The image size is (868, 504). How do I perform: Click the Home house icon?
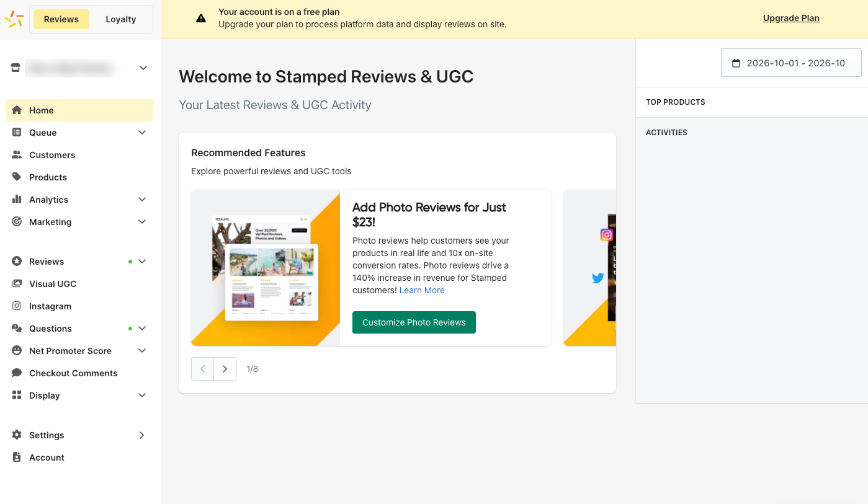17,110
